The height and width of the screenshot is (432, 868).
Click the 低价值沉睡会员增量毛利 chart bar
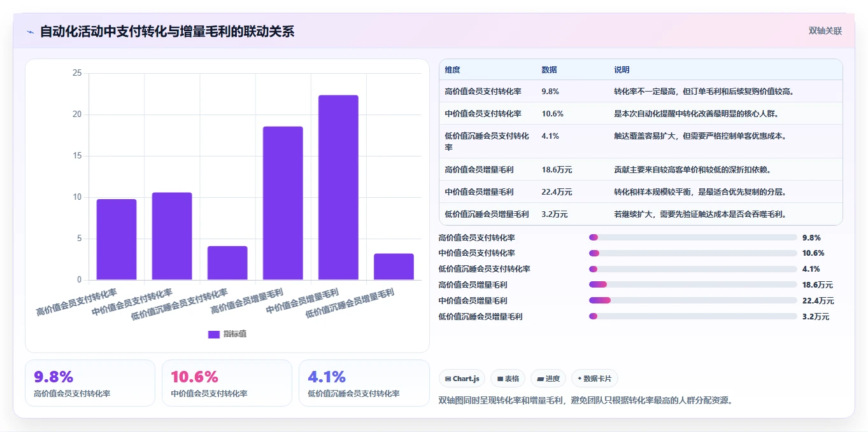pos(394,267)
